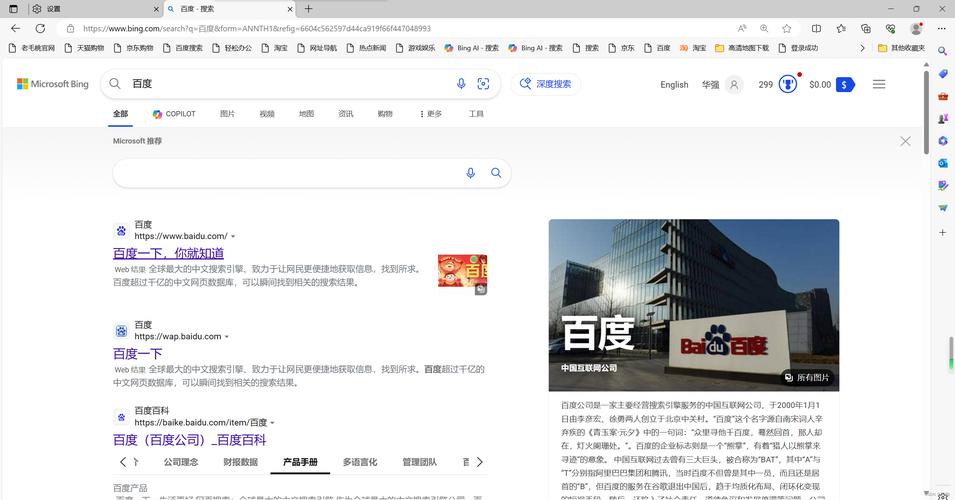Open split screen icon in toolbar
Image resolution: width=955 pixels, height=500 pixels.
(x=816, y=29)
